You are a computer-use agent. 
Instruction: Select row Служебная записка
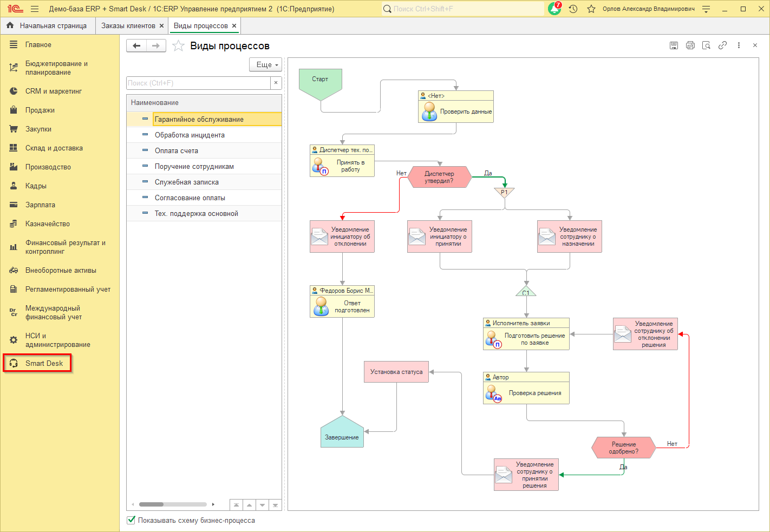(204, 182)
